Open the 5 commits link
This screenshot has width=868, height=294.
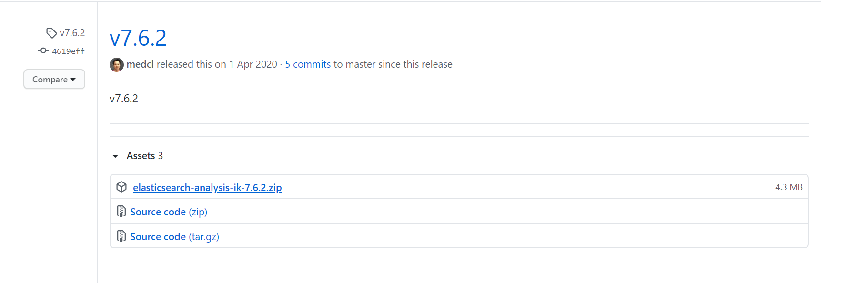(x=307, y=64)
